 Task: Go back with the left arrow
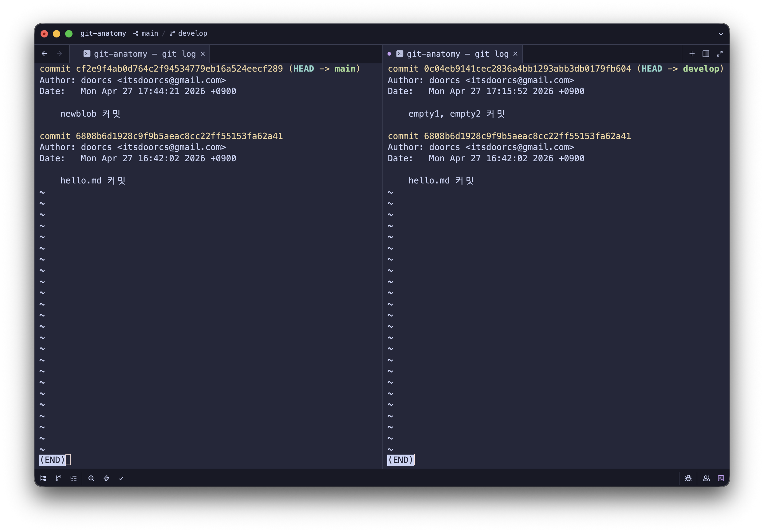(x=44, y=54)
